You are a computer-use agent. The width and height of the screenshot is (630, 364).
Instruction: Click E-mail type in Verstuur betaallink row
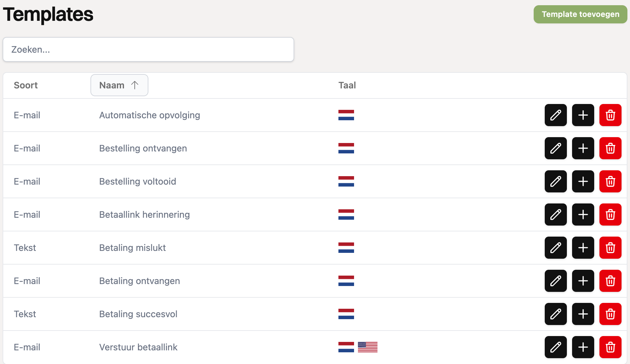pos(27,347)
